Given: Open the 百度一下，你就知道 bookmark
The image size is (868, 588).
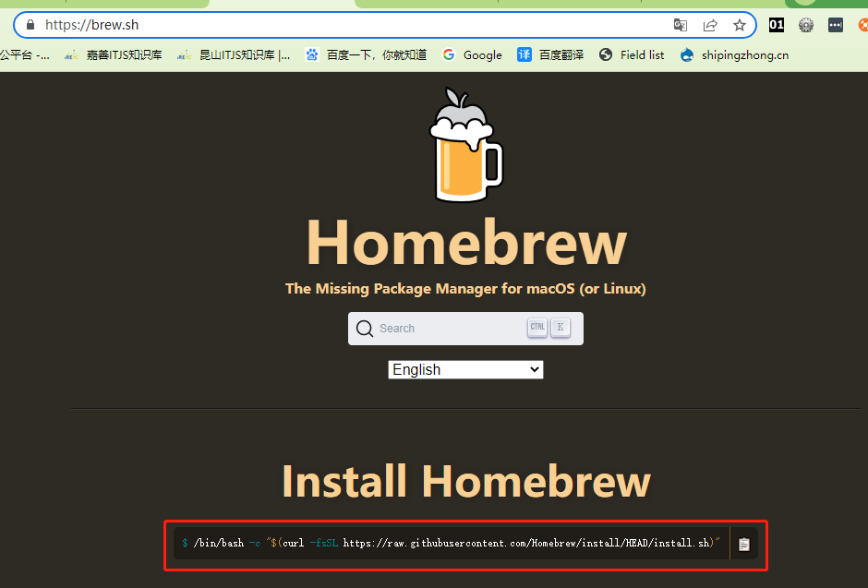Looking at the screenshot, I should (367, 54).
